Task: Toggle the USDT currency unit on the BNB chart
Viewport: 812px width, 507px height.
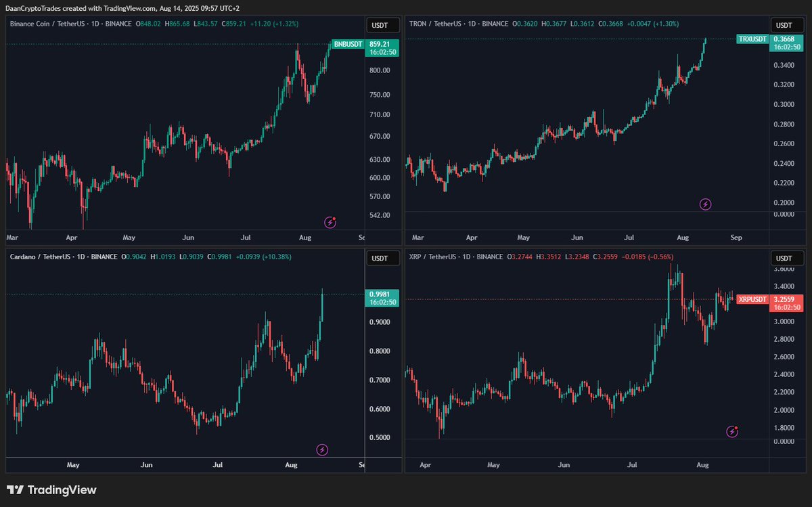Action: (381, 24)
